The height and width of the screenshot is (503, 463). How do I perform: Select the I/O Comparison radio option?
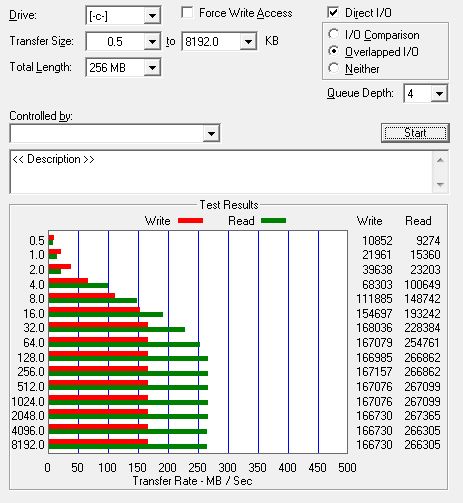click(x=333, y=34)
